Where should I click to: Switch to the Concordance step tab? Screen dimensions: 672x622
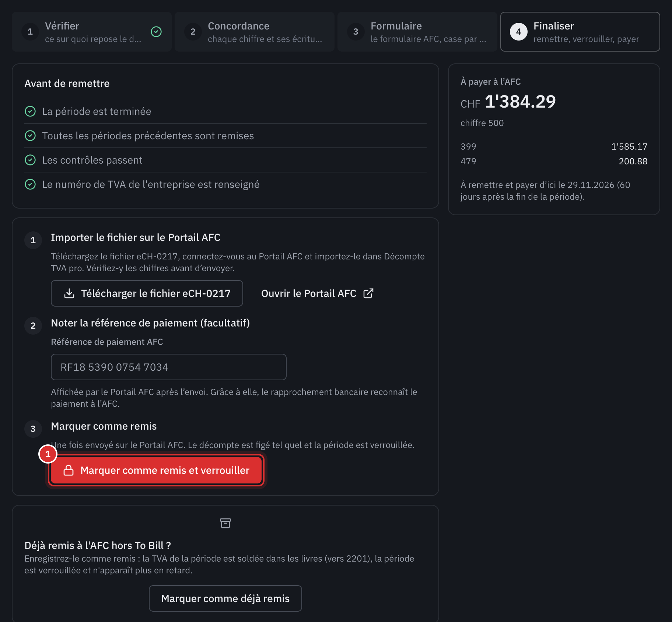pos(255,32)
